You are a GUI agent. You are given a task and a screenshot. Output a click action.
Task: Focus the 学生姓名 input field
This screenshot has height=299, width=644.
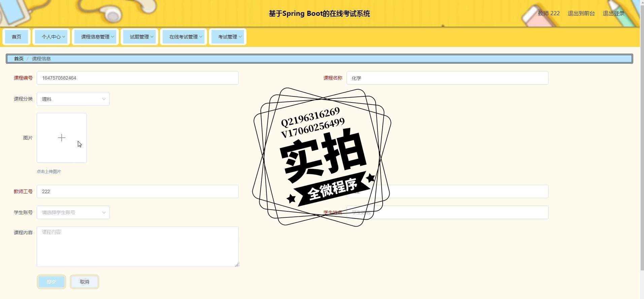point(448,212)
